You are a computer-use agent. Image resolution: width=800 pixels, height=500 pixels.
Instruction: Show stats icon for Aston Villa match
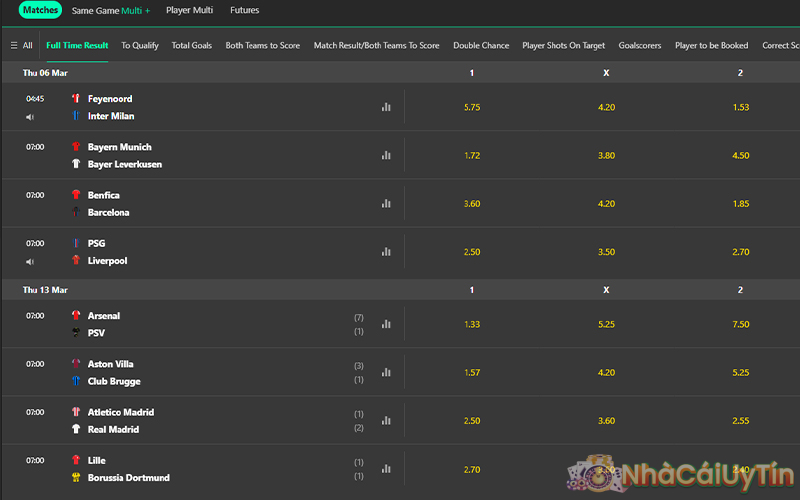[386, 372]
